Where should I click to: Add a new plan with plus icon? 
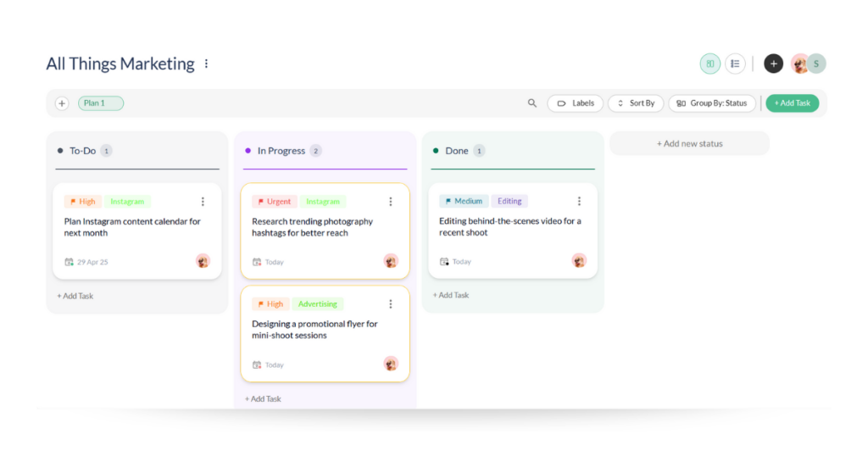pos(62,103)
